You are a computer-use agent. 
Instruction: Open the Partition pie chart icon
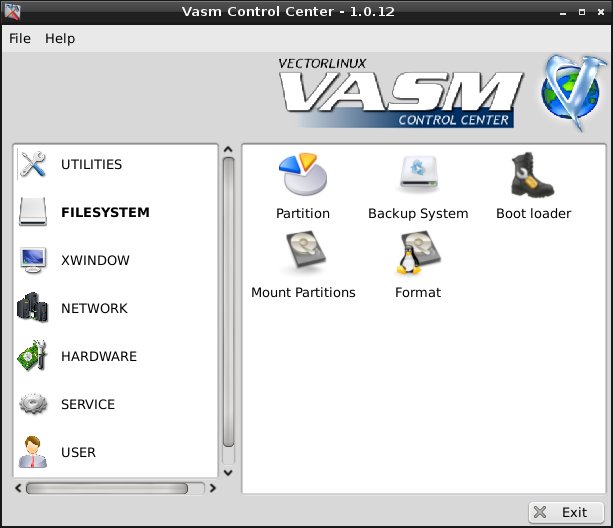[302, 177]
